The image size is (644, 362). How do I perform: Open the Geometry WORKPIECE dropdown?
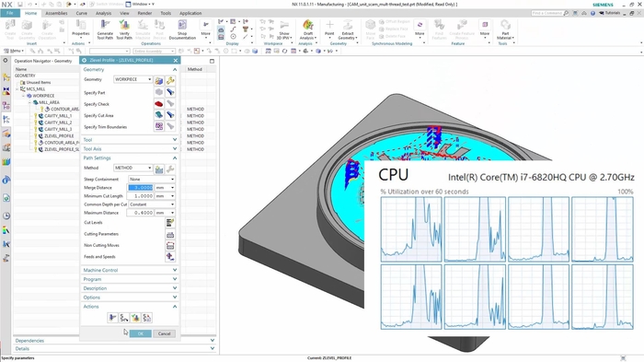[x=133, y=79]
